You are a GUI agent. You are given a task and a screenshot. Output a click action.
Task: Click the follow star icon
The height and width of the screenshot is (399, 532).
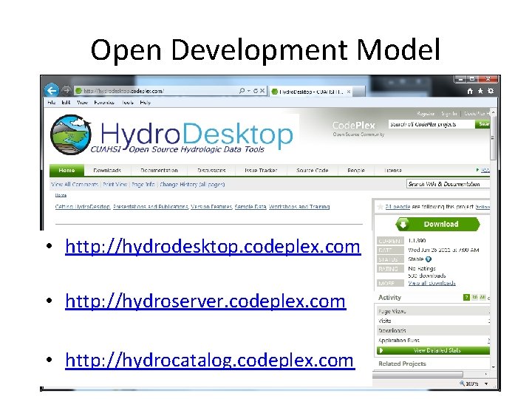[381, 207]
